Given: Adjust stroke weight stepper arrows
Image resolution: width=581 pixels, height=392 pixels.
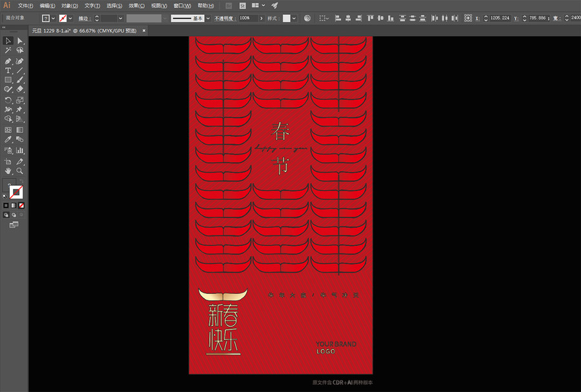Looking at the screenshot, I should point(97,18).
